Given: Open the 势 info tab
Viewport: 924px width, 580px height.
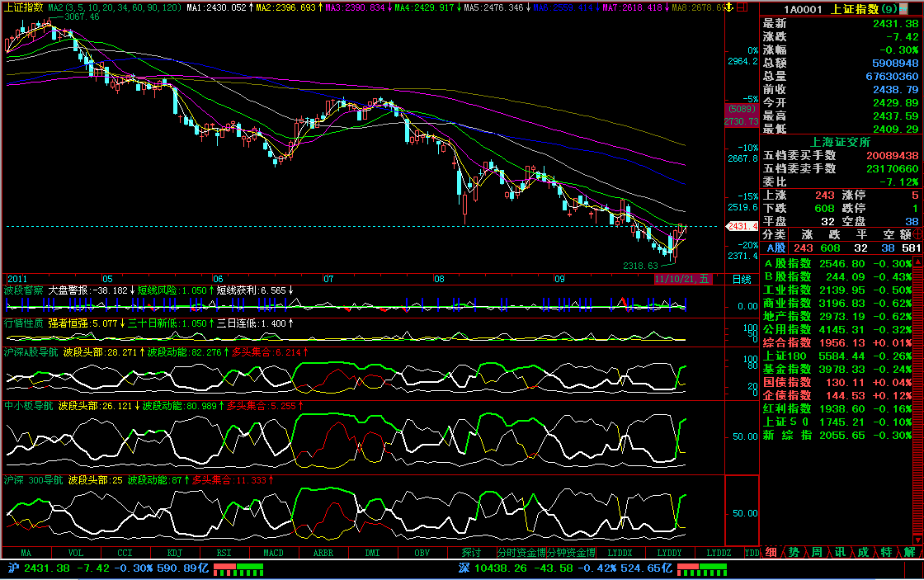Looking at the screenshot, I should tap(794, 552).
